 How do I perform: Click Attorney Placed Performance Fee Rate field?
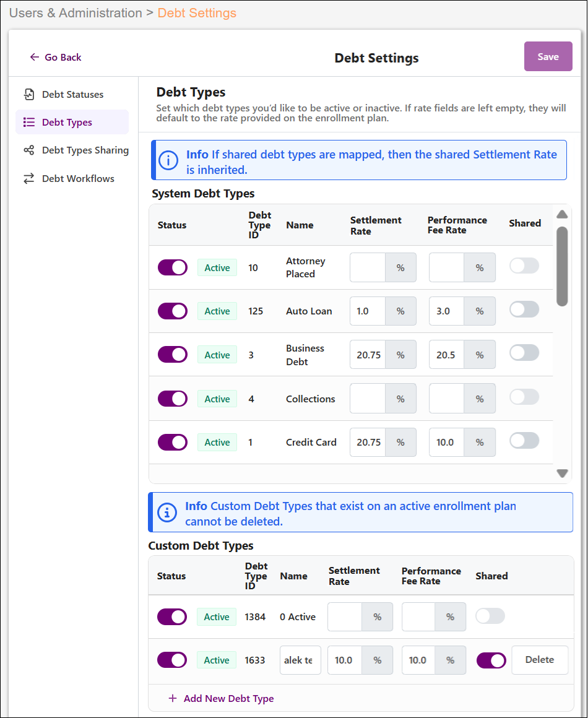click(446, 267)
